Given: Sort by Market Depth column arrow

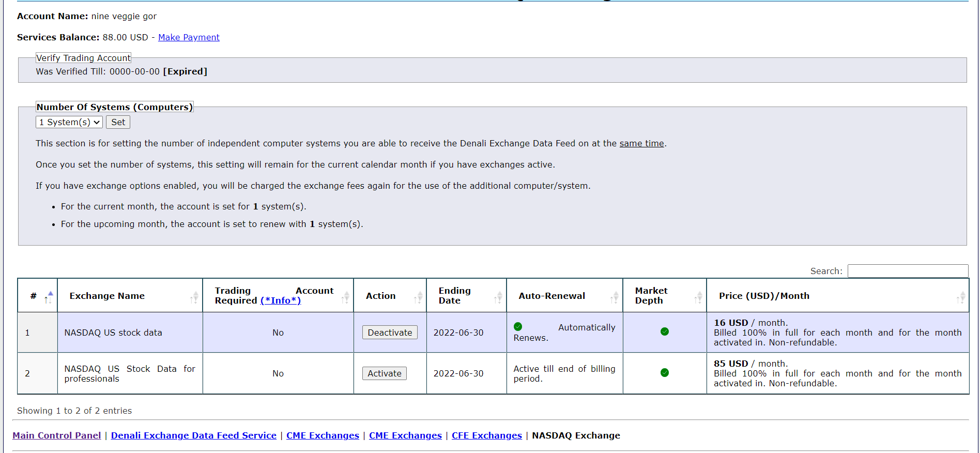Looking at the screenshot, I should click(x=698, y=297).
